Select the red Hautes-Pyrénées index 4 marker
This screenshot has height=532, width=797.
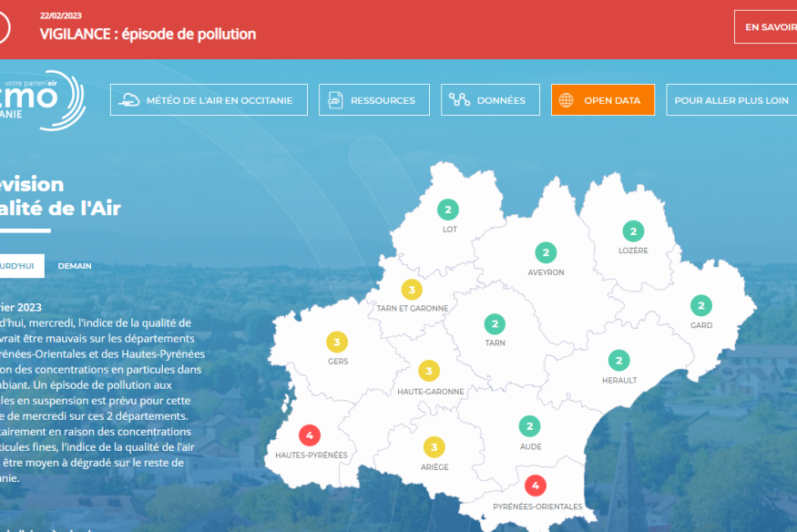310,435
